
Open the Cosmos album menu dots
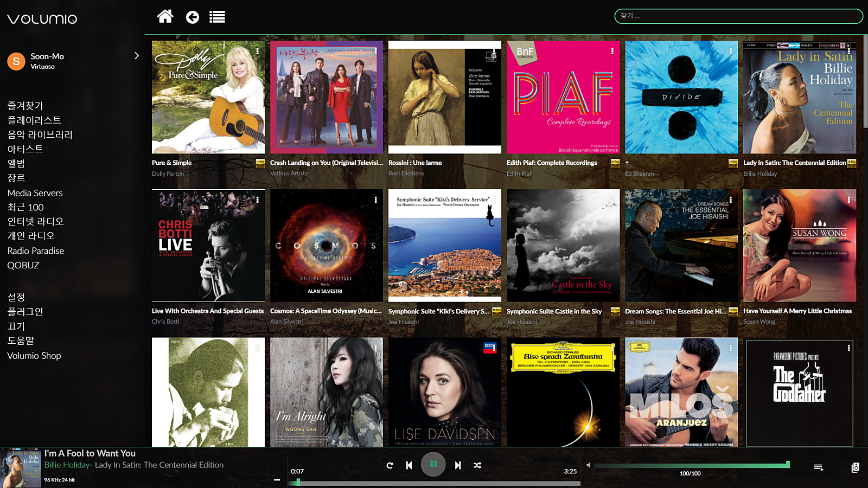pyautogui.click(x=375, y=200)
